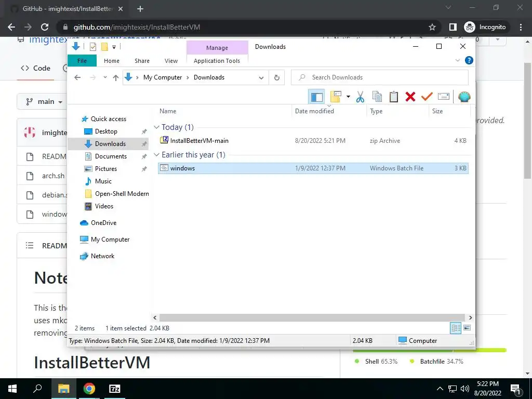The image size is (532, 399).
Task: Click the Paste clipboard toolbar icon
Action: tap(394, 97)
